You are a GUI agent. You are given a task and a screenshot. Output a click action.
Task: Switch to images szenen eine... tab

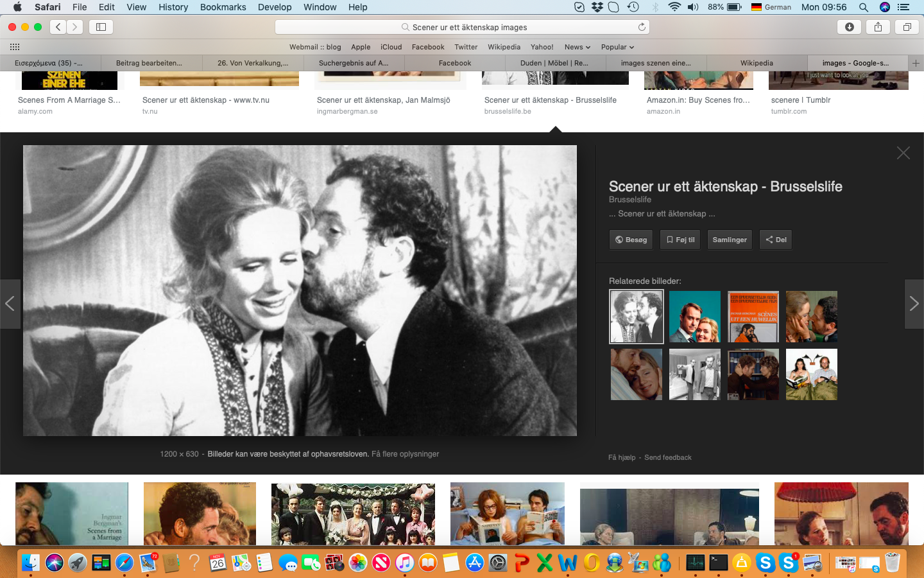pos(656,63)
